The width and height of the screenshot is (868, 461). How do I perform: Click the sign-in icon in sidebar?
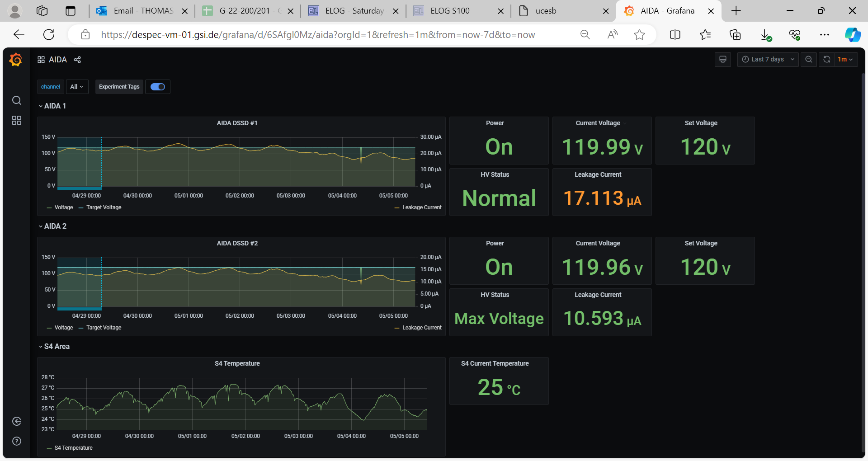[17, 421]
